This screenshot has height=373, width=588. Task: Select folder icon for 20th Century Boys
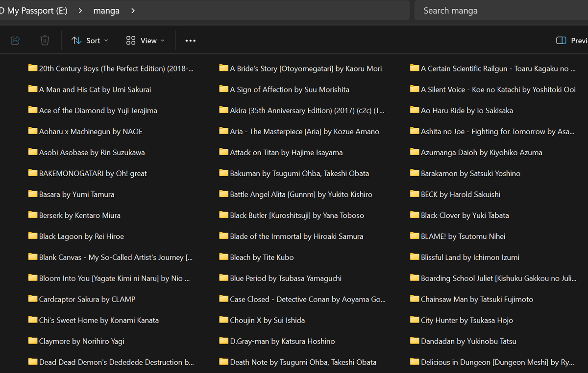click(x=33, y=68)
